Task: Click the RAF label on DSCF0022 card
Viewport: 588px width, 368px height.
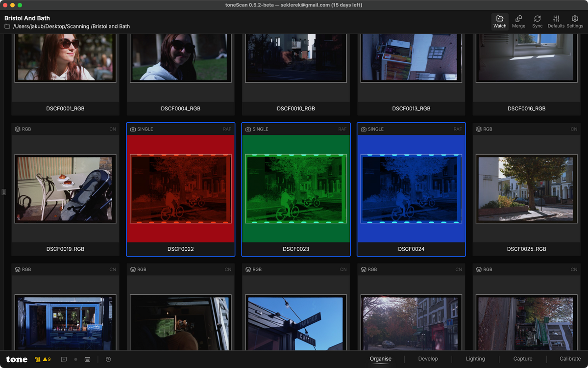Action: 227,129
